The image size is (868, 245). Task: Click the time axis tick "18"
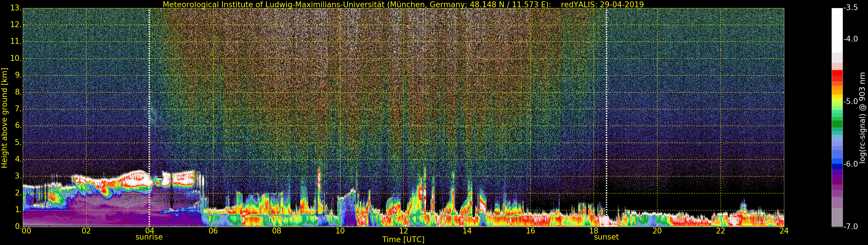click(594, 231)
